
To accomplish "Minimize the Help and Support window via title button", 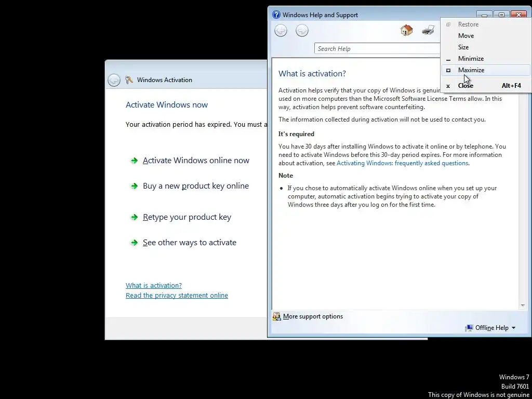I will click(x=484, y=15).
